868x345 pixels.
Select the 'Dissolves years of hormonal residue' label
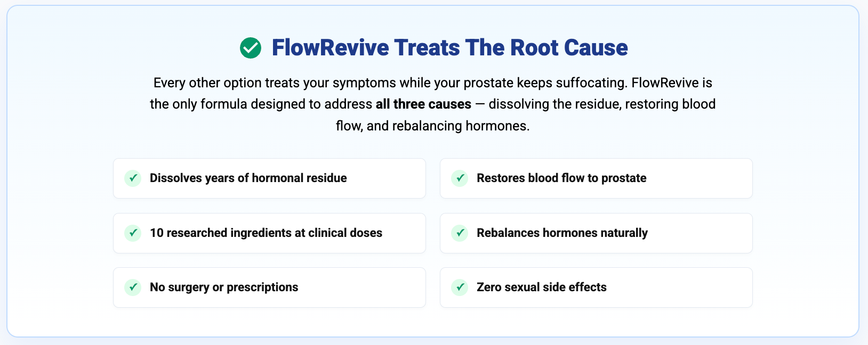[248, 178]
